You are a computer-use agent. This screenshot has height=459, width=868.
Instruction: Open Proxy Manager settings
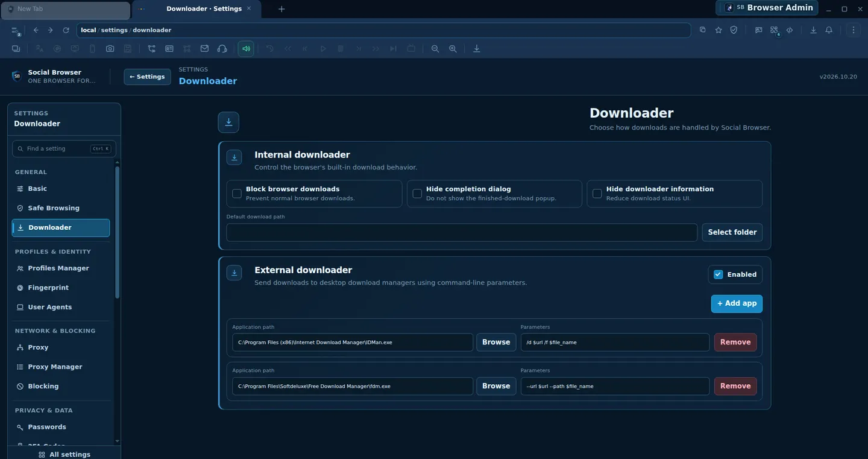click(x=61, y=367)
